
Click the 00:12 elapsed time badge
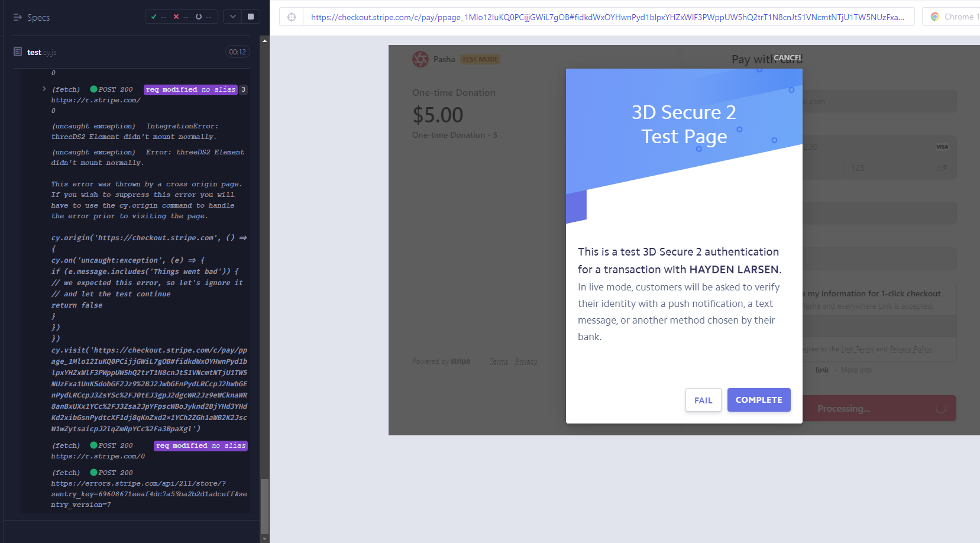(x=238, y=52)
